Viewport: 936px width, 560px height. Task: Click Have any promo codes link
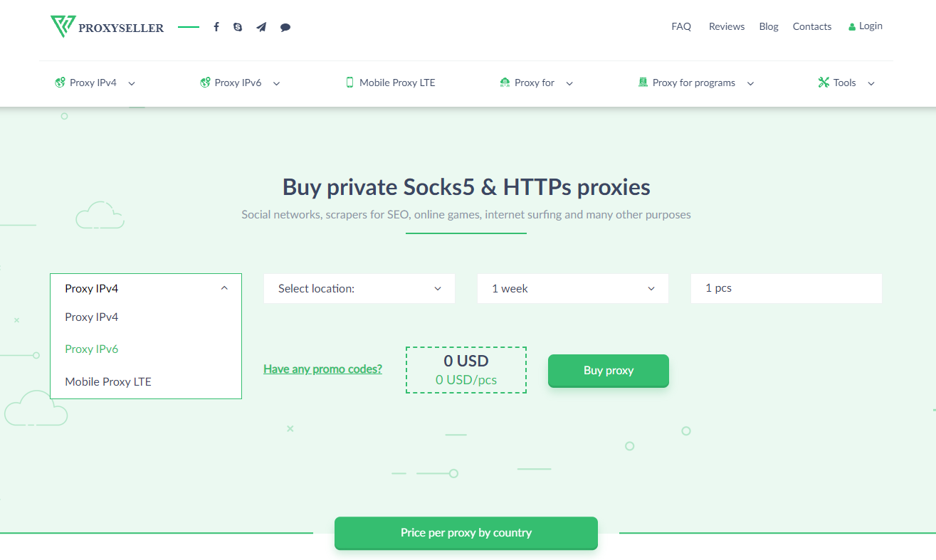[x=322, y=369]
